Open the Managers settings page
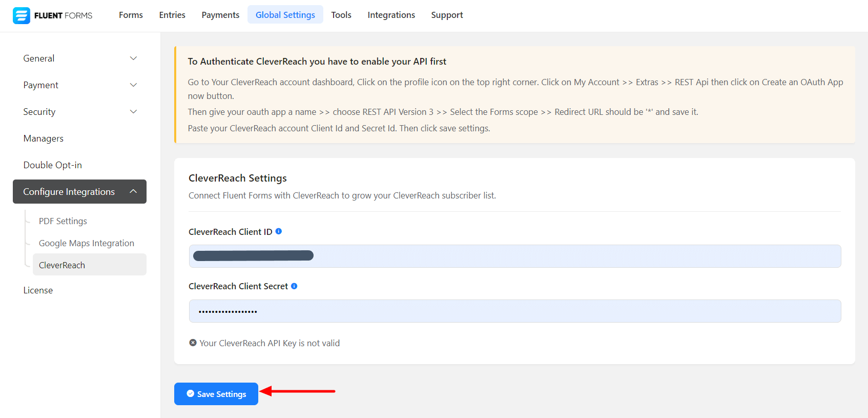 tap(44, 138)
